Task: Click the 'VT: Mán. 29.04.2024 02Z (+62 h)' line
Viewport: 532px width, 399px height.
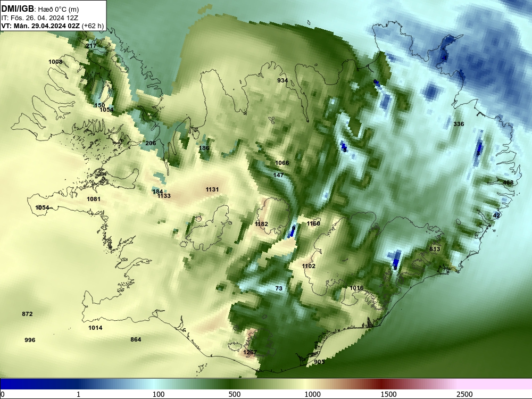Action: (x=53, y=26)
